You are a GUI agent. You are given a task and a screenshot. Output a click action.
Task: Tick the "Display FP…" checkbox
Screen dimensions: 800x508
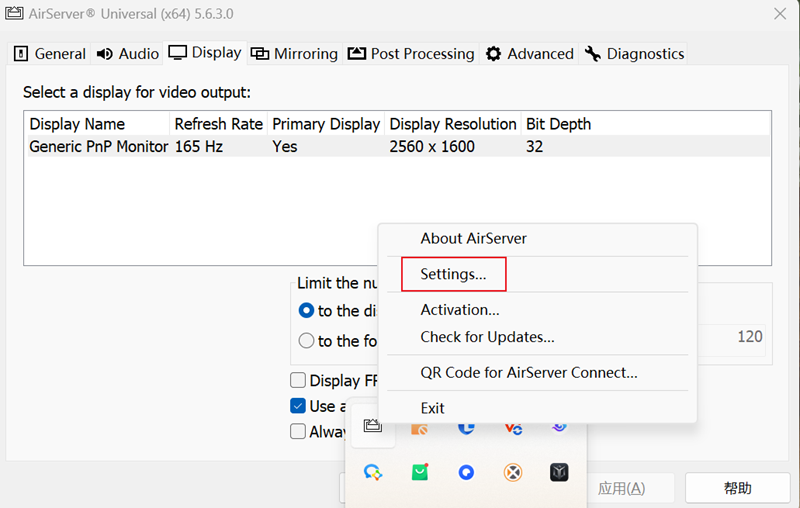coord(298,380)
